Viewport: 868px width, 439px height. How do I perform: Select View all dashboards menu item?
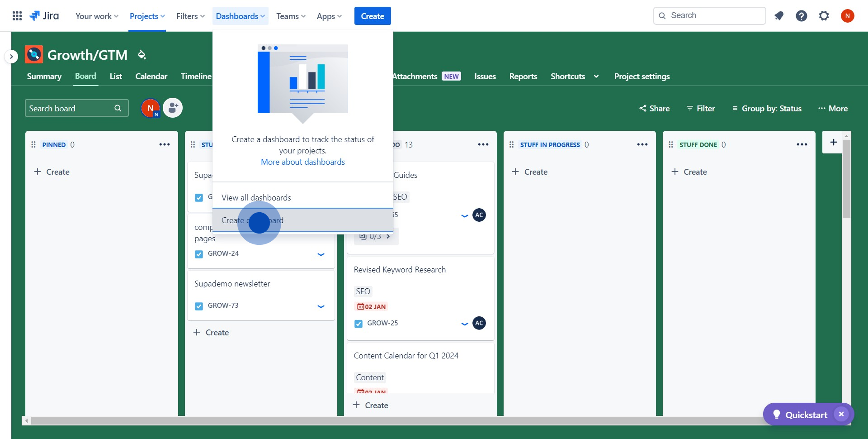[x=256, y=198]
